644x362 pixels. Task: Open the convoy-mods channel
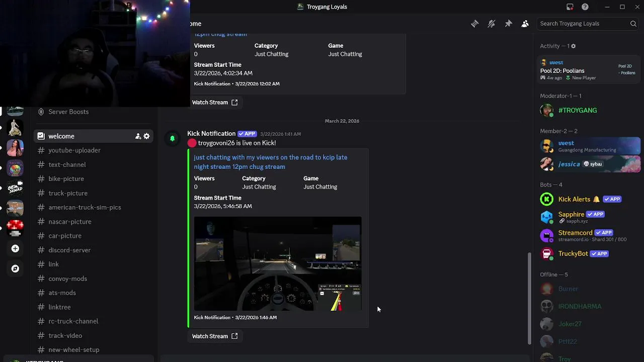[93, 279]
